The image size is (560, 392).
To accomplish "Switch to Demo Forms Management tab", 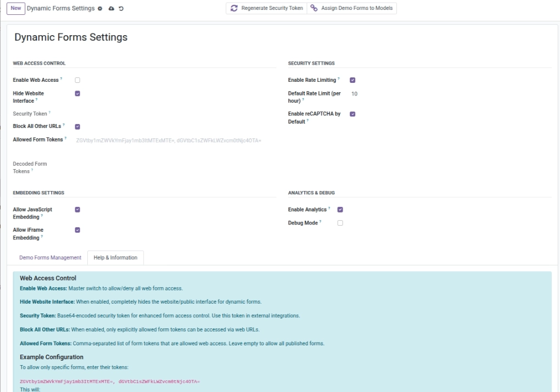I will click(51, 257).
